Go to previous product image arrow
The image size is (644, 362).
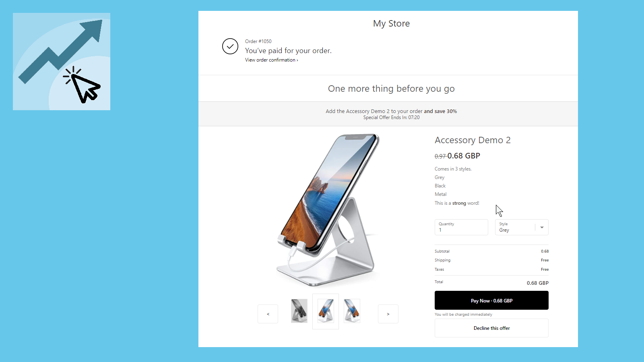point(268,314)
